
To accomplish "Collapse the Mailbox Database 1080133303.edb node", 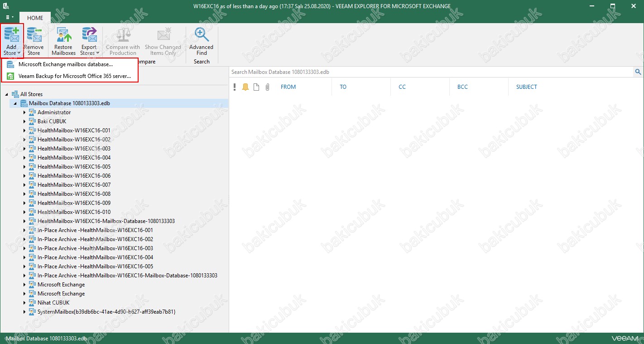I will click(x=16, y=103).
